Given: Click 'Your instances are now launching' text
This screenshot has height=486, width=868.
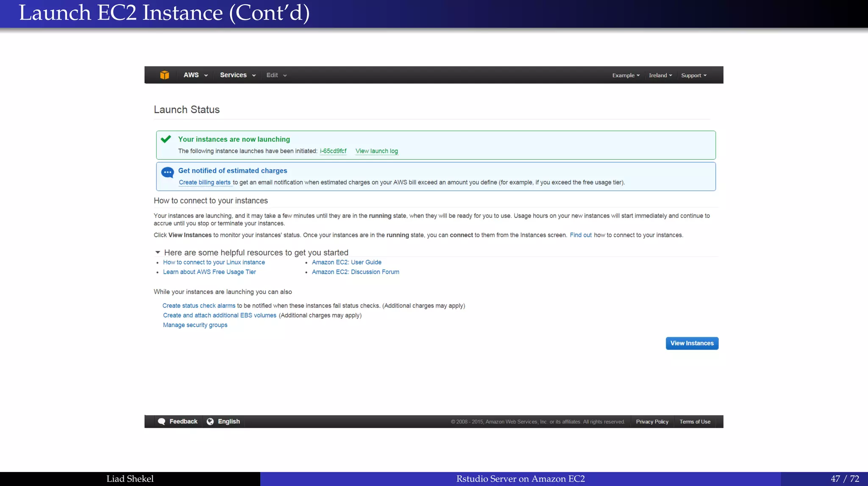Looking at the screenshot, I should click(x=234, y=139).
